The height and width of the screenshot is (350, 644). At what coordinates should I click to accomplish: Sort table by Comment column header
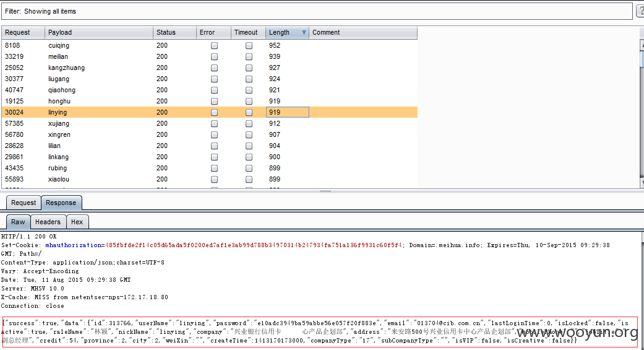pyautogui.click(x=363, y=32)
